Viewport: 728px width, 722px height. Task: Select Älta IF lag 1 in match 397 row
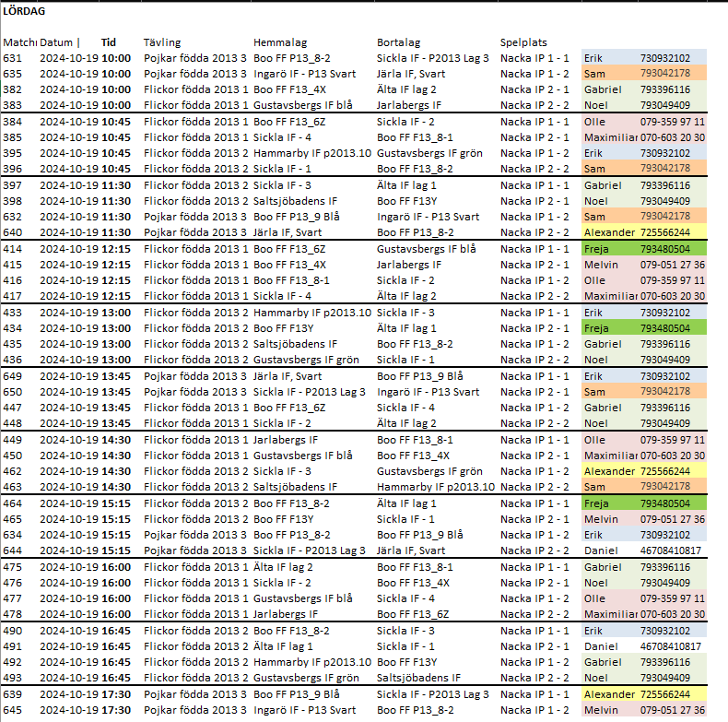(x=406, y=185)
